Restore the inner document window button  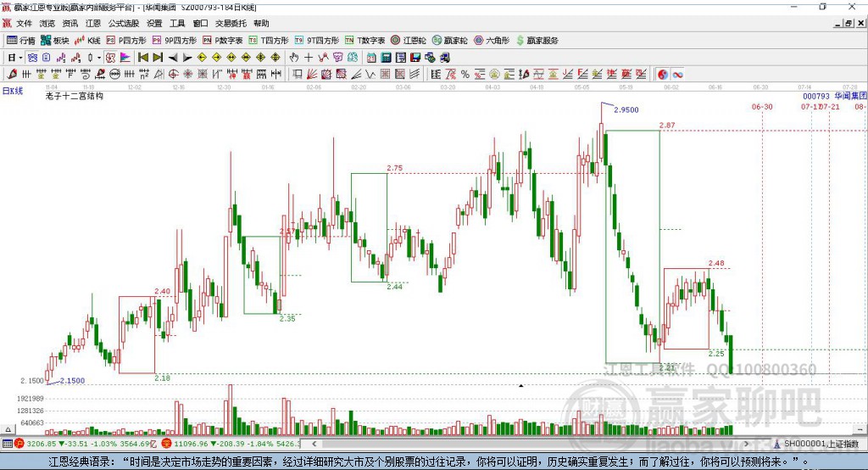(849, 23)
